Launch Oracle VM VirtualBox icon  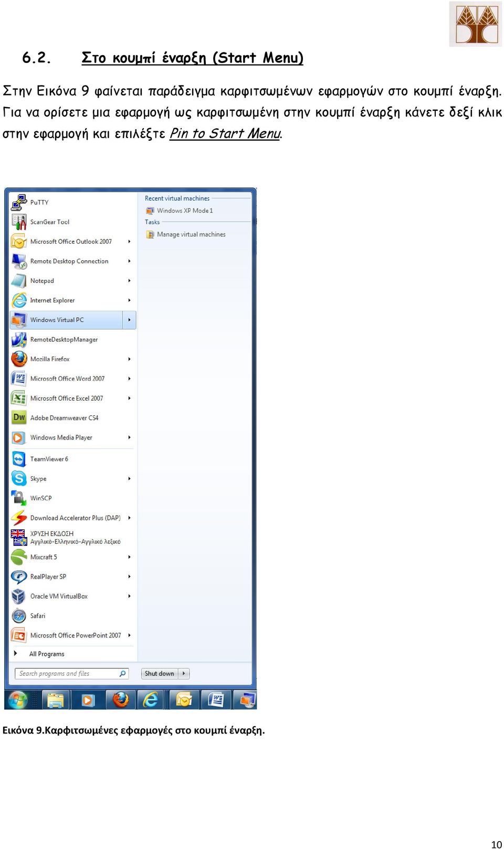tap(19, 596)
